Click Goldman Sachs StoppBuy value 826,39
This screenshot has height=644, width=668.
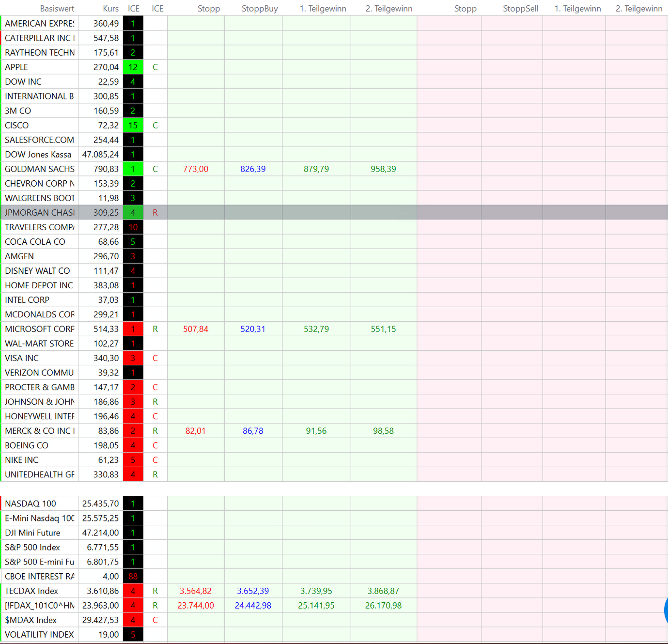[253, 169]
